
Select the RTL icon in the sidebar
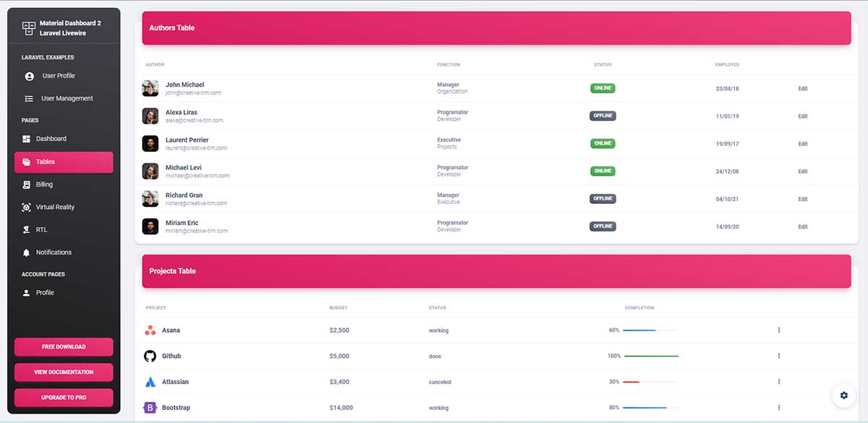click(27, 229)
